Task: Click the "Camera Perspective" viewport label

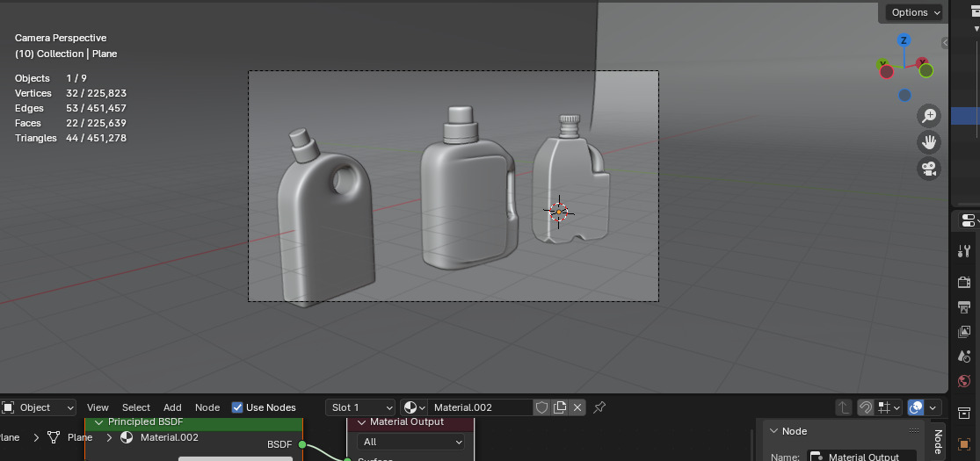Action: click(x=61, y=38)
